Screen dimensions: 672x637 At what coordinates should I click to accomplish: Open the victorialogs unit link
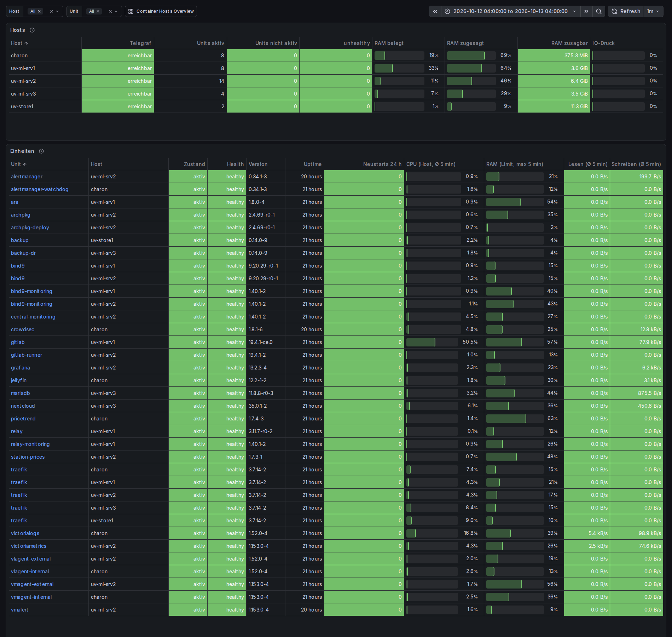tap(25, 533)
